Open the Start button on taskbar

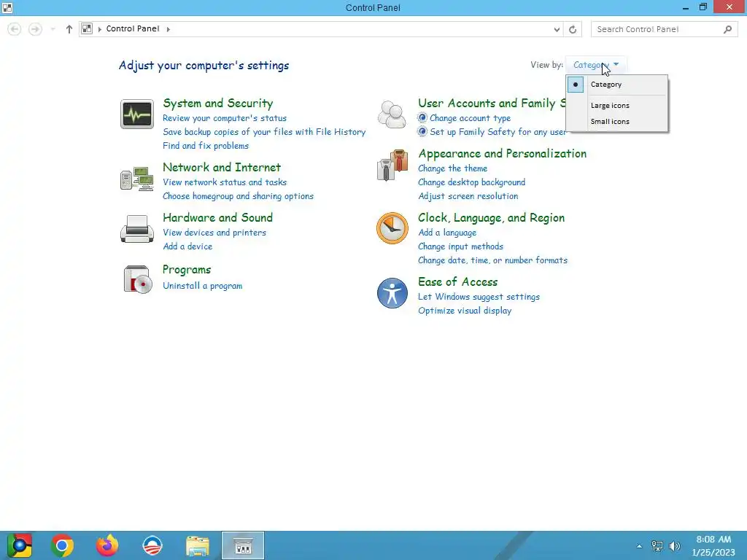tap(19, 545)
